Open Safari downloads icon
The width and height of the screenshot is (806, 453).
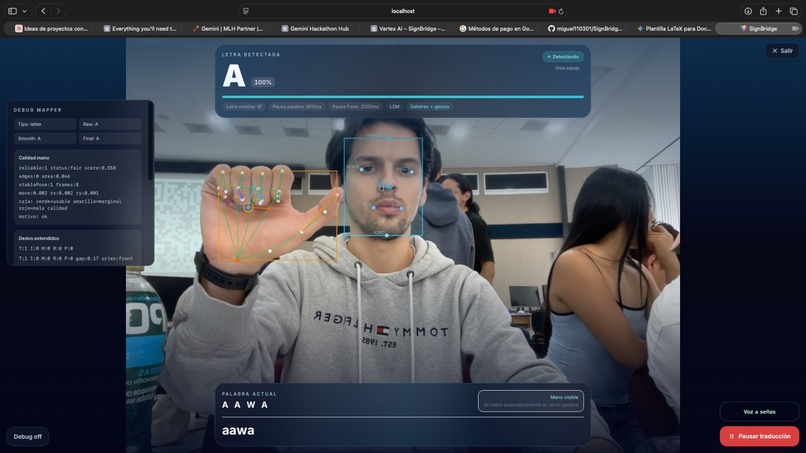(x=748, y=11)
